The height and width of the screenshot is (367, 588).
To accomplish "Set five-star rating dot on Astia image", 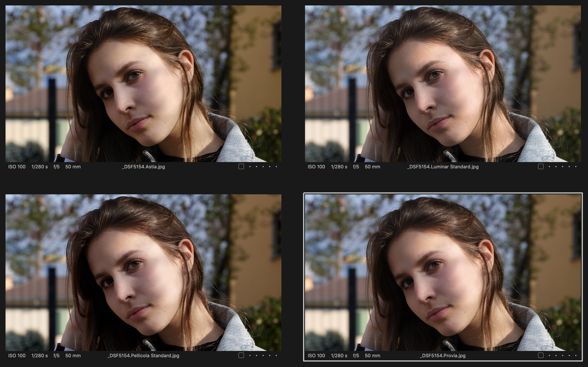I will 276,167.
